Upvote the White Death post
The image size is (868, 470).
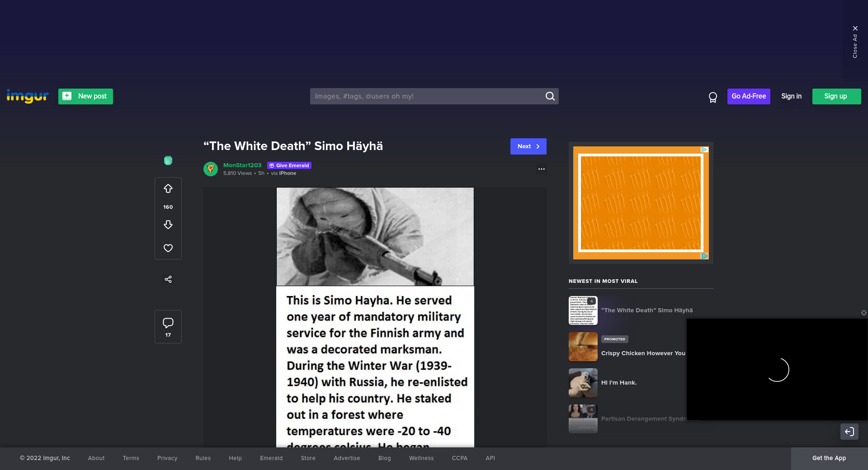tap(168, 189)
